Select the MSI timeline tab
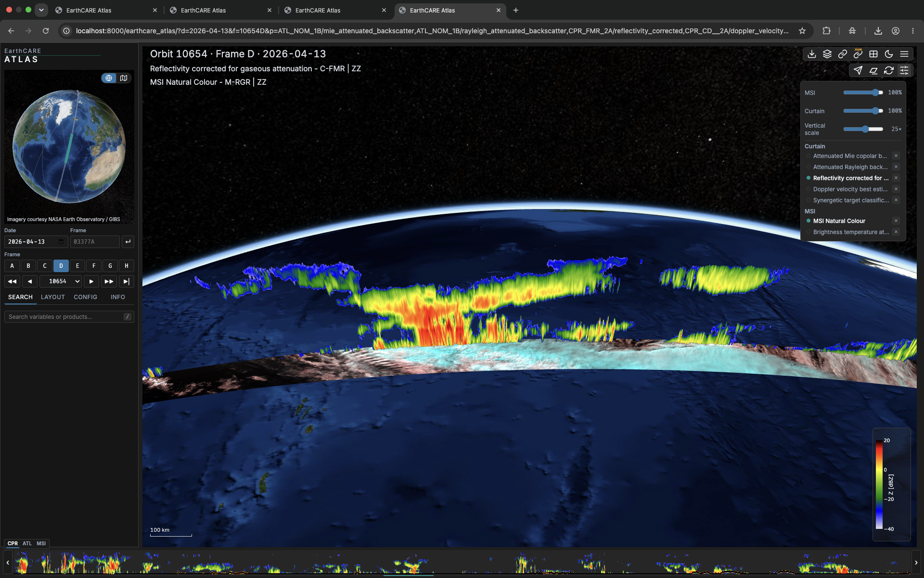Screen dimensions: 924x578 coord(41,543)
